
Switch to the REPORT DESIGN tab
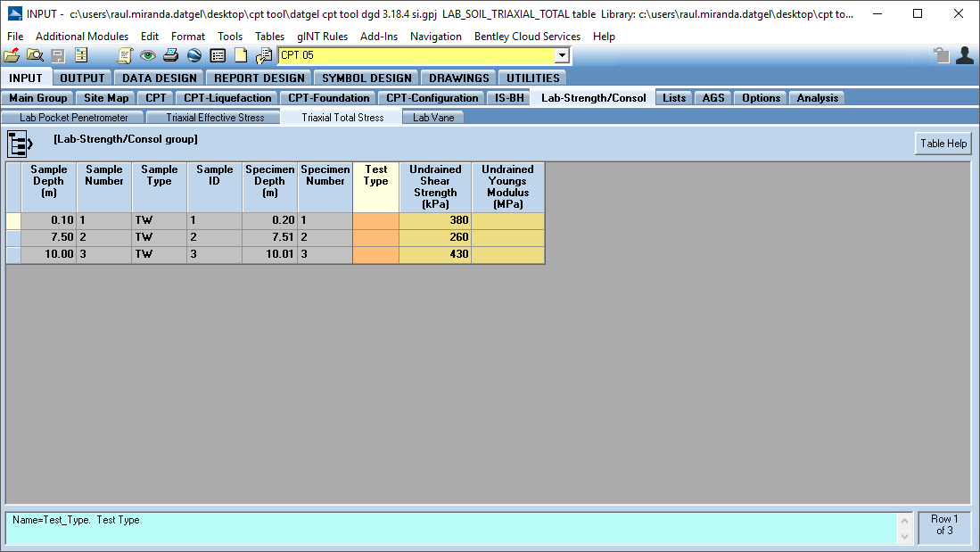coord(259,78)
